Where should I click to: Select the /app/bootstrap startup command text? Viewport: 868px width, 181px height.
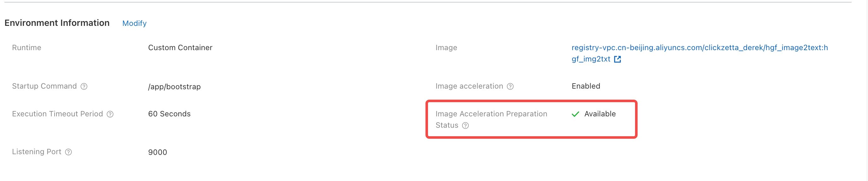(x=174, y=86)
